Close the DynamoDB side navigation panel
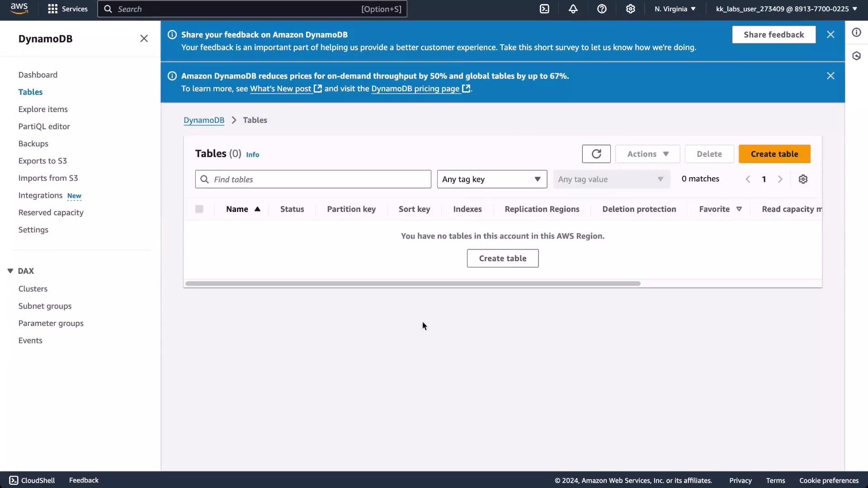Viewport: 868px width, 488px height. click(x=144, y=38)
